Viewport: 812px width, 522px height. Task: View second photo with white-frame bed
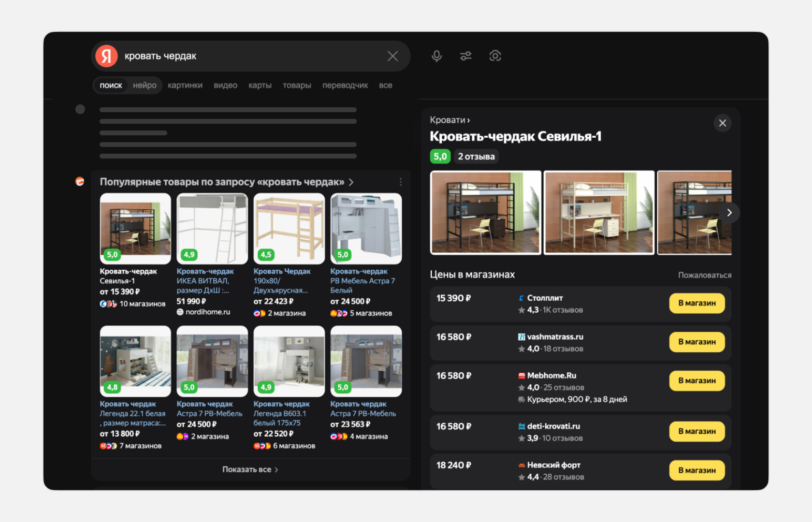pos(599,213)
